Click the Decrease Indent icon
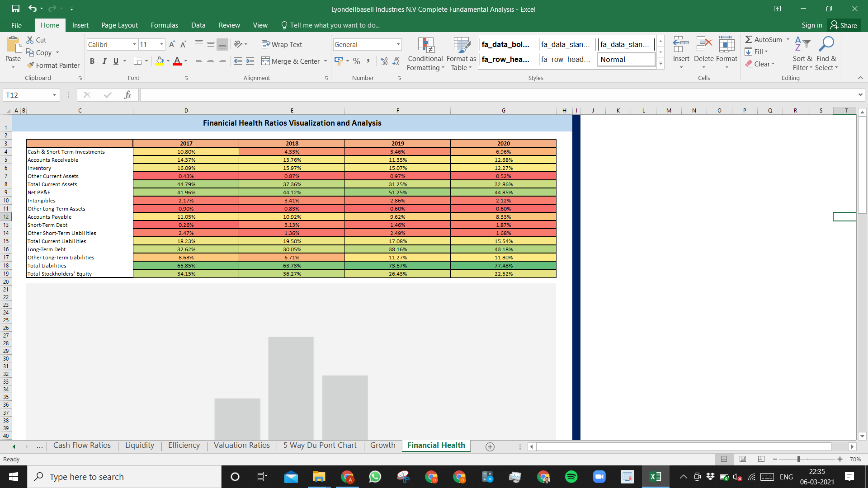The image size is (868, 488). [x=238, y=61]
